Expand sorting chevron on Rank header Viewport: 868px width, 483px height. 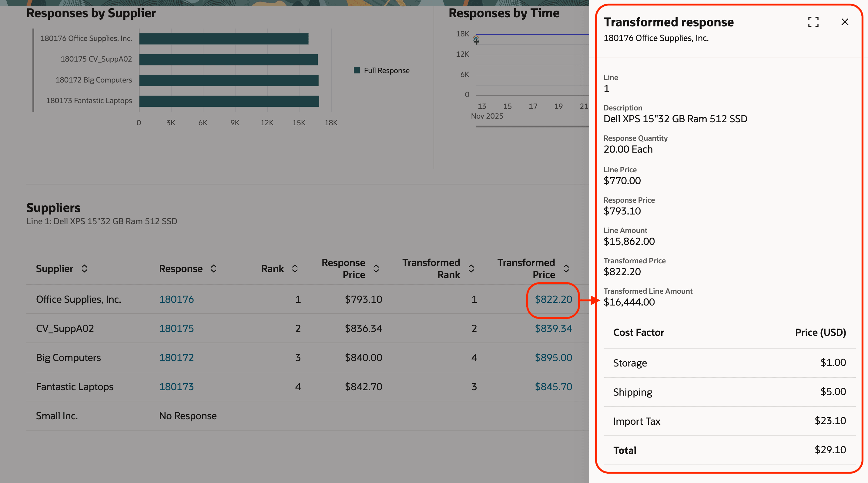tap(295, 269)
